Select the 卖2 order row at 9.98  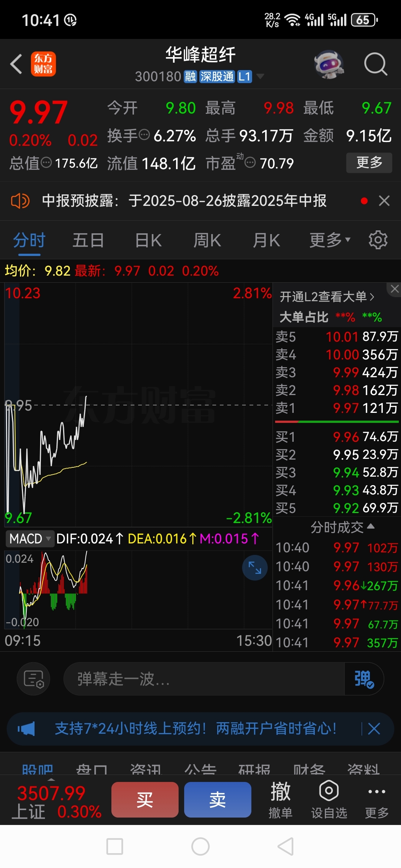[x=337, y=390]
